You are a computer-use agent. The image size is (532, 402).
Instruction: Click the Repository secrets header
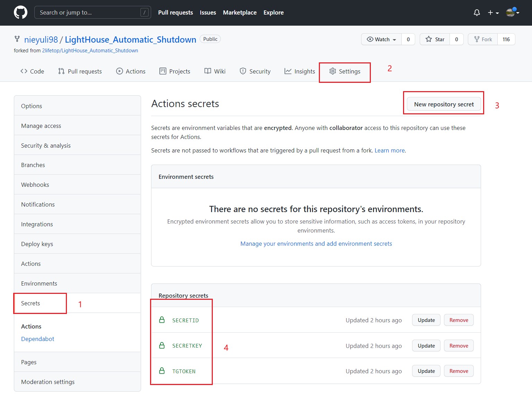[x=183, y=296]
